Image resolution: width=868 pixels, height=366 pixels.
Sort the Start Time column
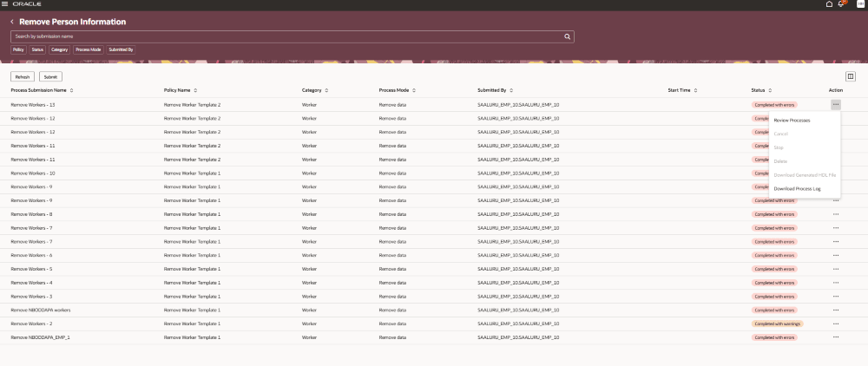695,90
